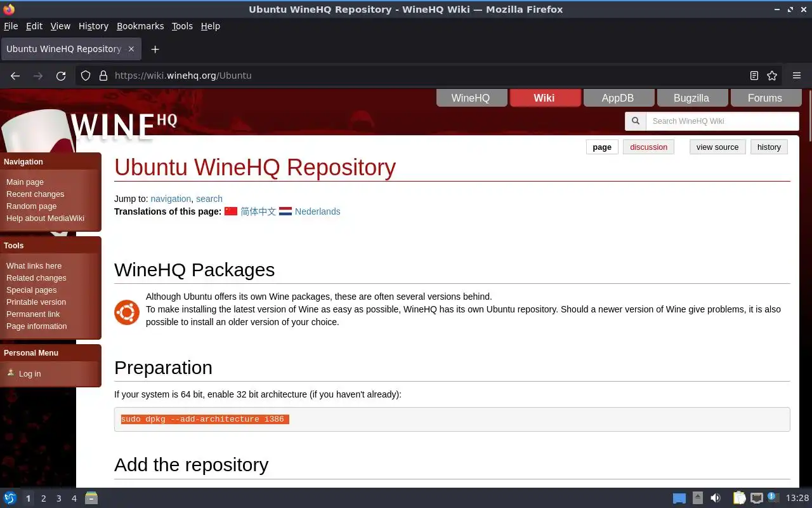Open the clipboard tray icon
Screen dimensions: 812x508
click(739, 498)
